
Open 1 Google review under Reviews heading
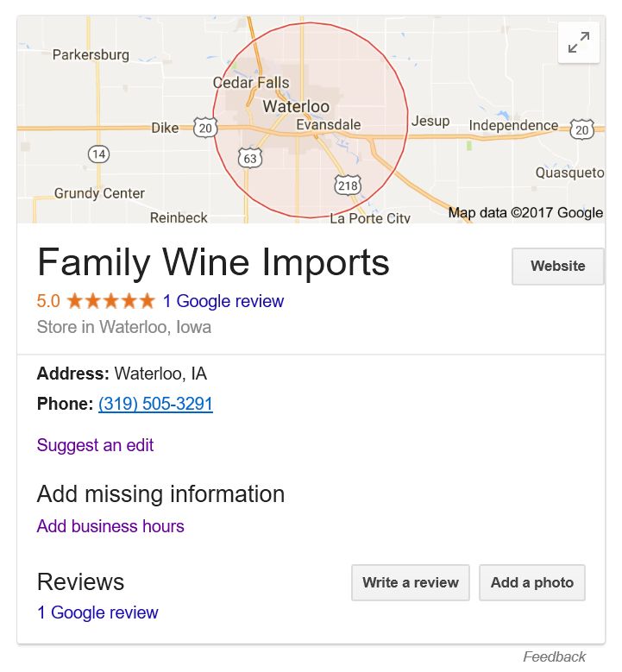tap(97, 612)
